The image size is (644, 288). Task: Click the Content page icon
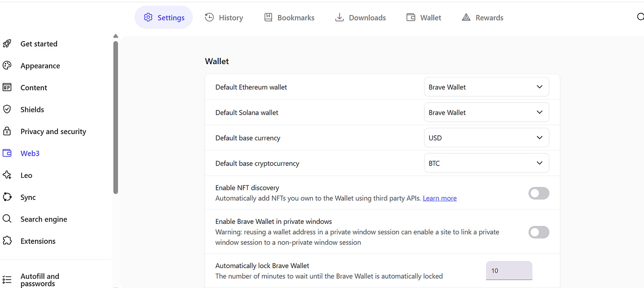[7, 87]
